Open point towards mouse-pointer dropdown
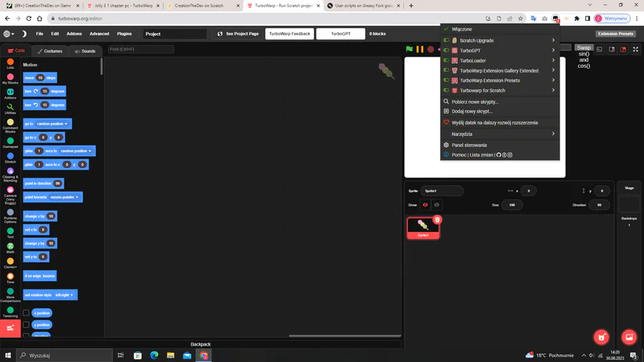Viewport: 644px width, 362px height. click(64, 197)
